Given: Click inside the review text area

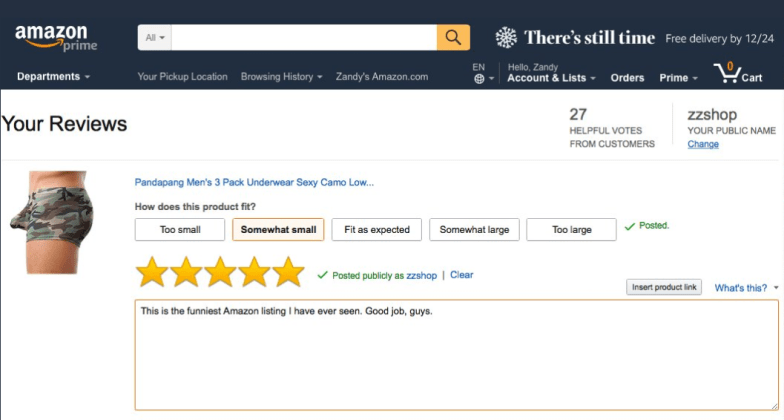Looking at the screenshot, I should [456, 355].
